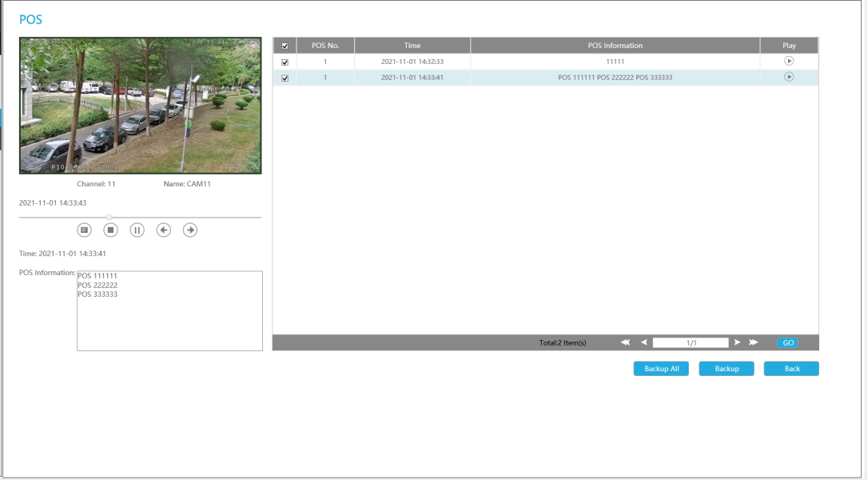Click the playback timestamp 2021-11-01 14:33:43
Image resolution: width=868 pixels, height=480 pixels.
pyautogui.click(x=53, y=203)
